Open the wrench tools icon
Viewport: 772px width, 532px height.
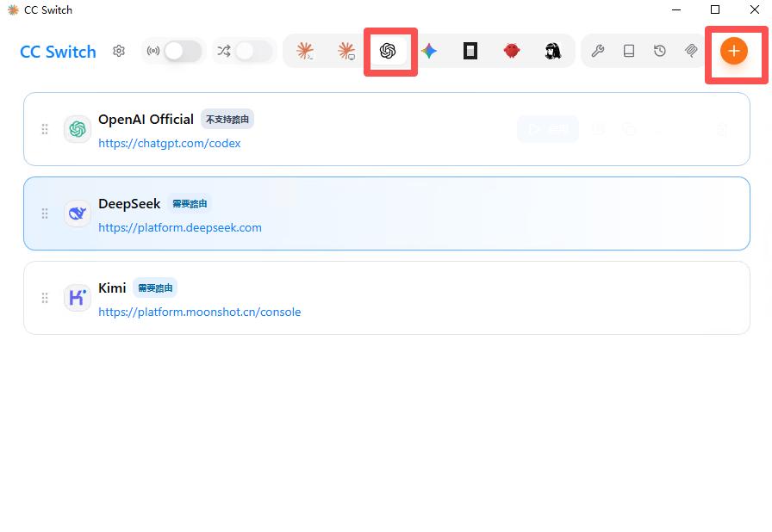[x=598, y=51]
